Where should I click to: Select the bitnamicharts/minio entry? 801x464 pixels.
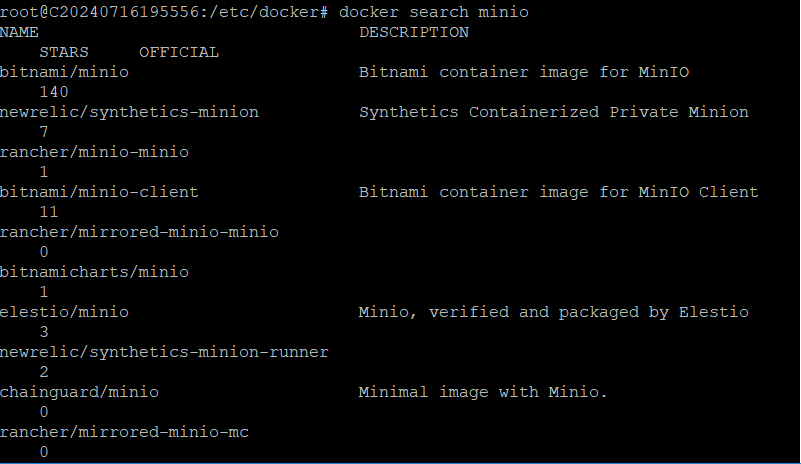(x=95, y=272)
